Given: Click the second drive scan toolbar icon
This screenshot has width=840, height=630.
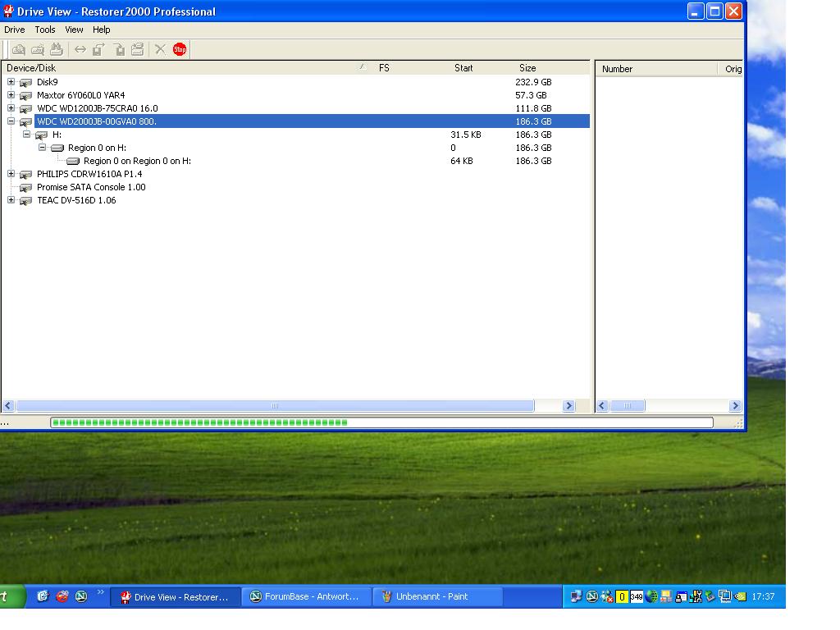Looking at the screenshot, I should [x=38, y=50].
